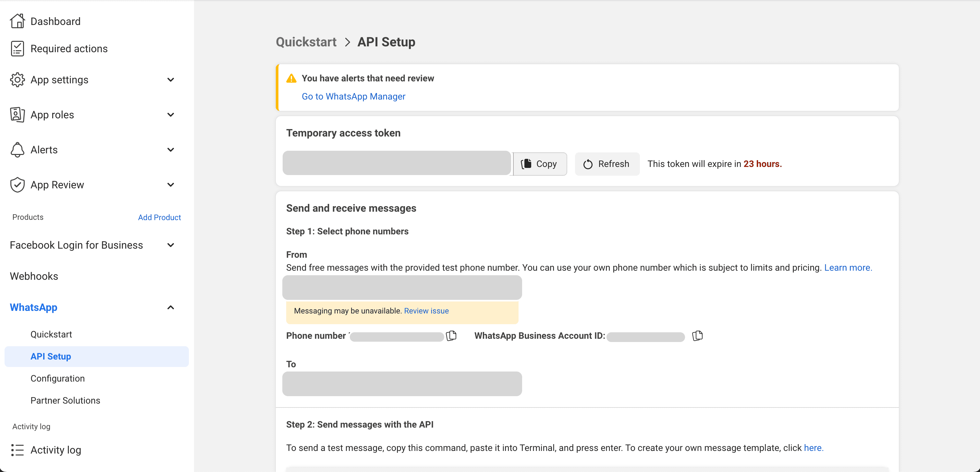The image size is (980, 472).
Task: Click the Alerts bell icon in sidebar
Action: tap(17, 150)
